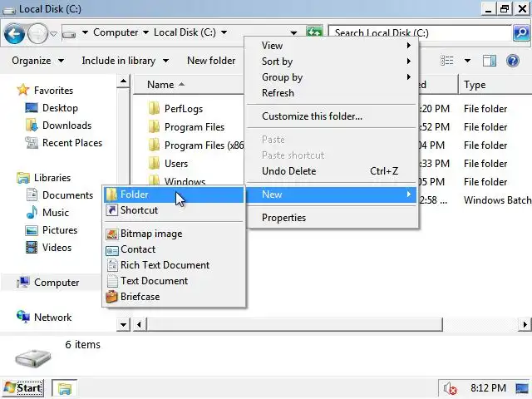Click the Computer icon in sidebar
Image resolution: width=532 pixels, height=399 pixels.
click(22, 283)
